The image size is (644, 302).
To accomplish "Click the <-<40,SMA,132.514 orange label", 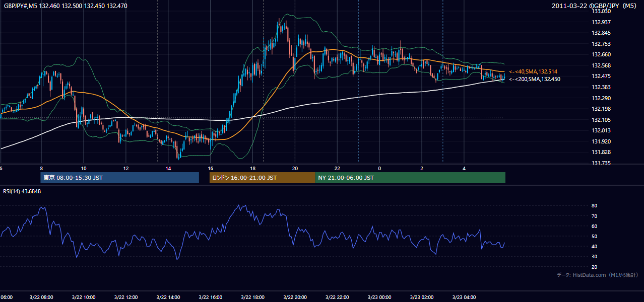I will click(534, 72).
